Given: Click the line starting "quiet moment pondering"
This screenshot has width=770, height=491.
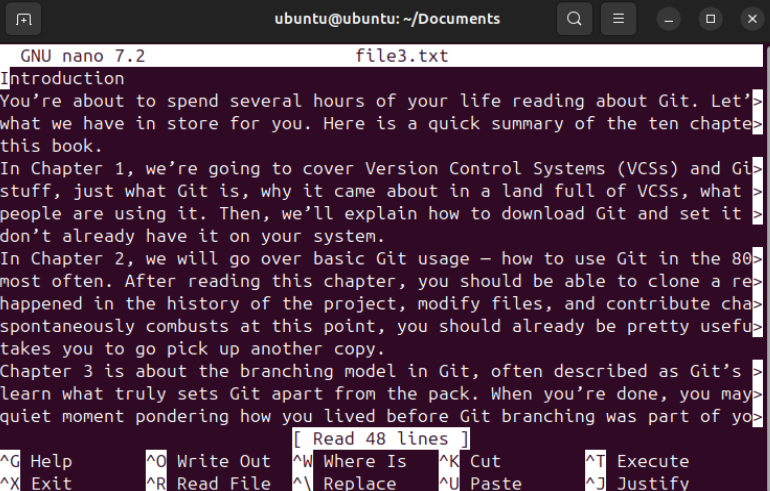Looking at the screenshot, I should (x=381, y=417).
